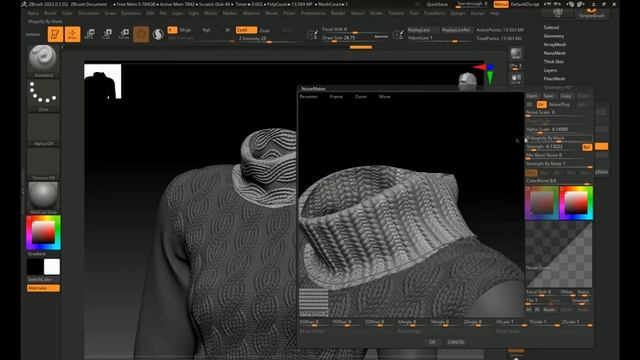Toggle the 3D mode in NoiseMaker
Viewport: 640px width, 360px height.
pos(530,104)
